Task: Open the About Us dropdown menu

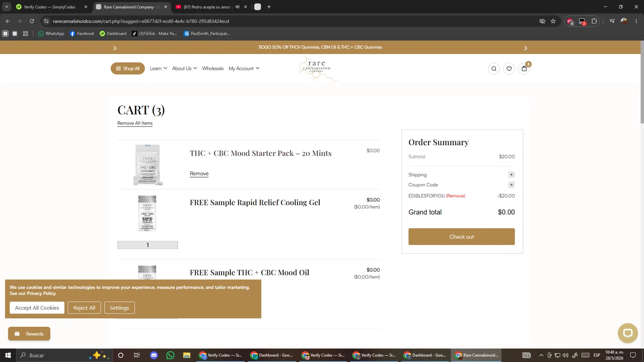Action: 185,69
